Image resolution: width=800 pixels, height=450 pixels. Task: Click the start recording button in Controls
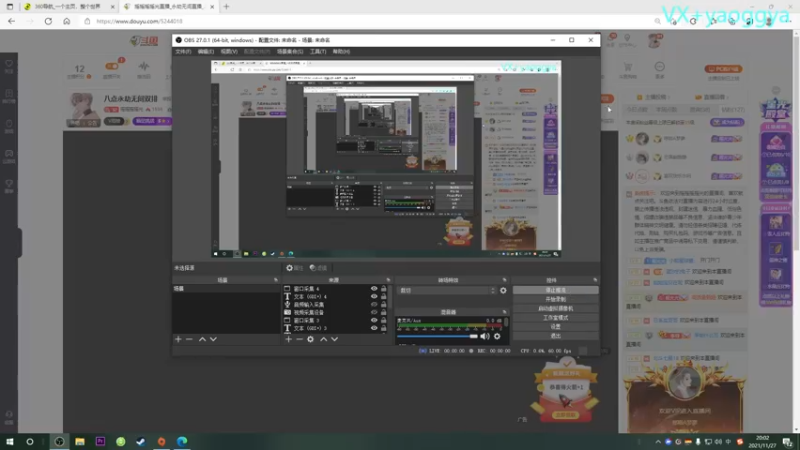[555, 299]
